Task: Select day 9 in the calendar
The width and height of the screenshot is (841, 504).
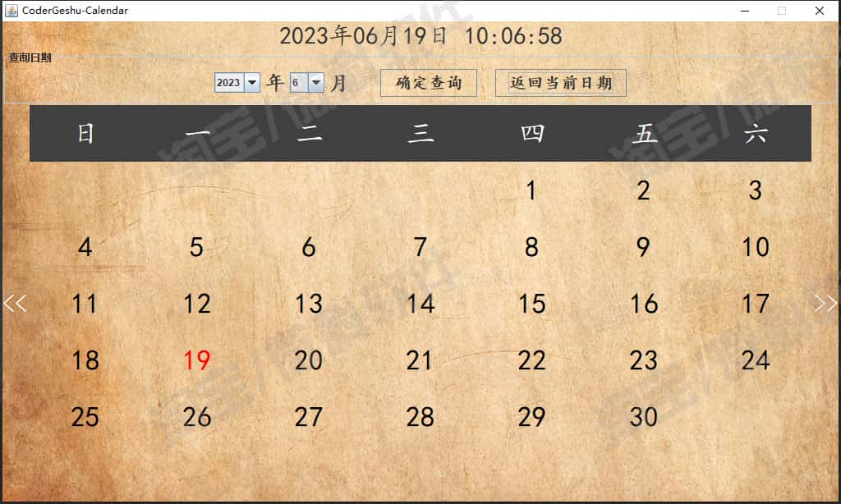Action: click(643, 247)
